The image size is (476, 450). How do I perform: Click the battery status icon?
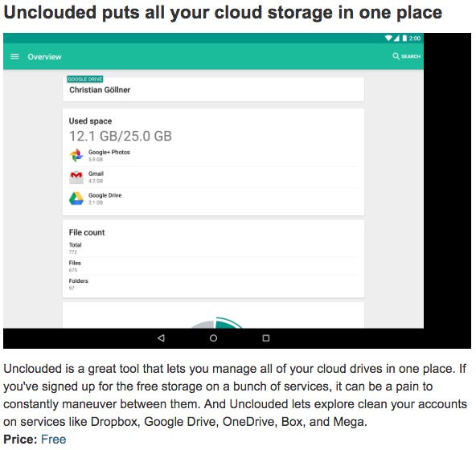[404, 39]
